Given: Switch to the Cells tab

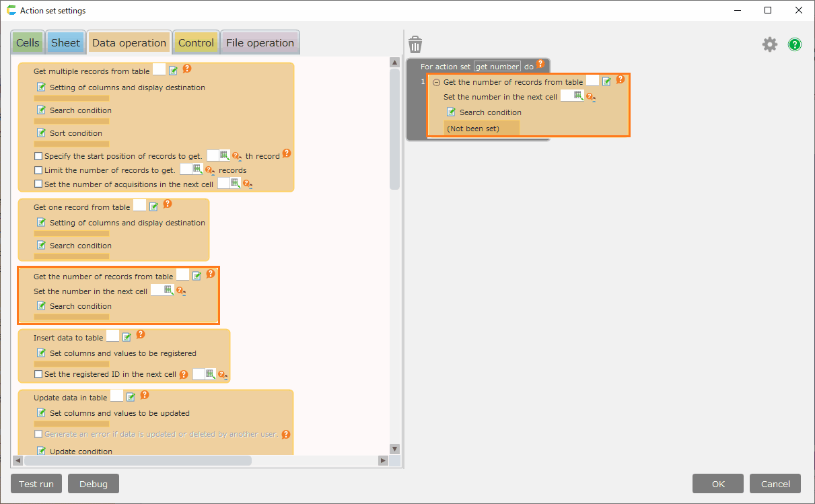Looking at the screenshot, I should (x=28, y=43).
